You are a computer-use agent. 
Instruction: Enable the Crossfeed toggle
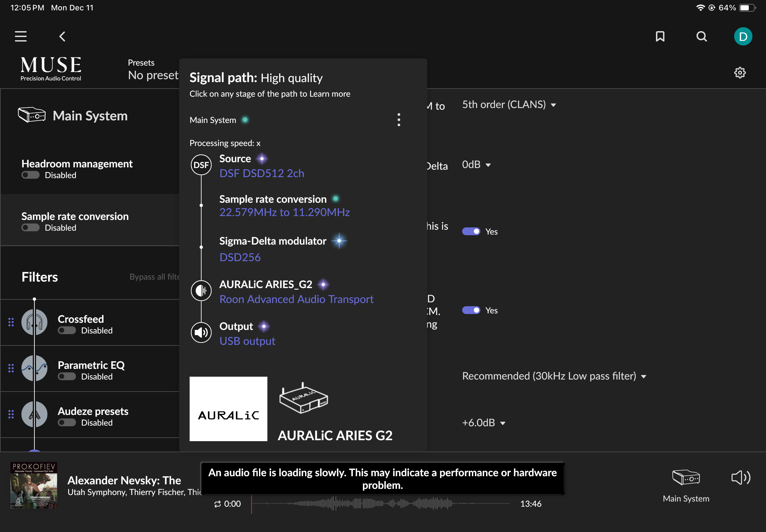pos(67,330)
